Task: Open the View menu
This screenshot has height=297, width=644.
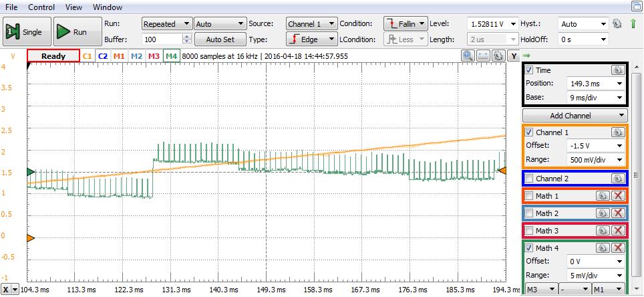Action: (x=73, y=7)
